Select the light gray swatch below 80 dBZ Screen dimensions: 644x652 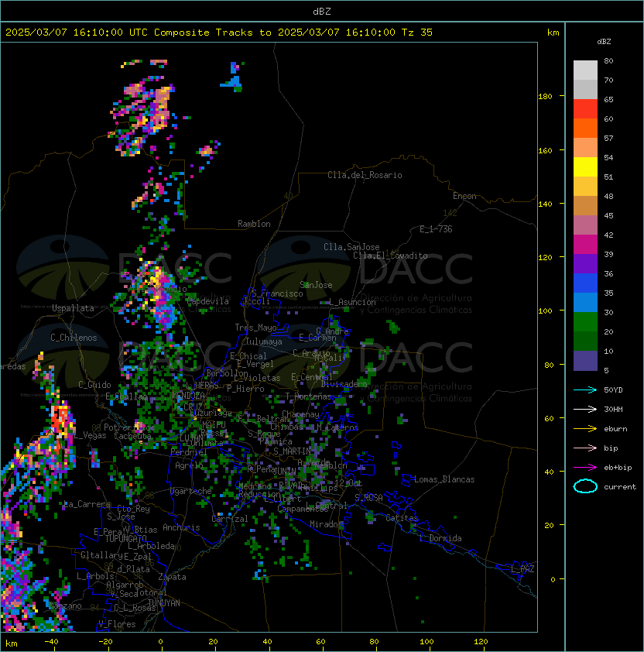[x=585, y=70]
